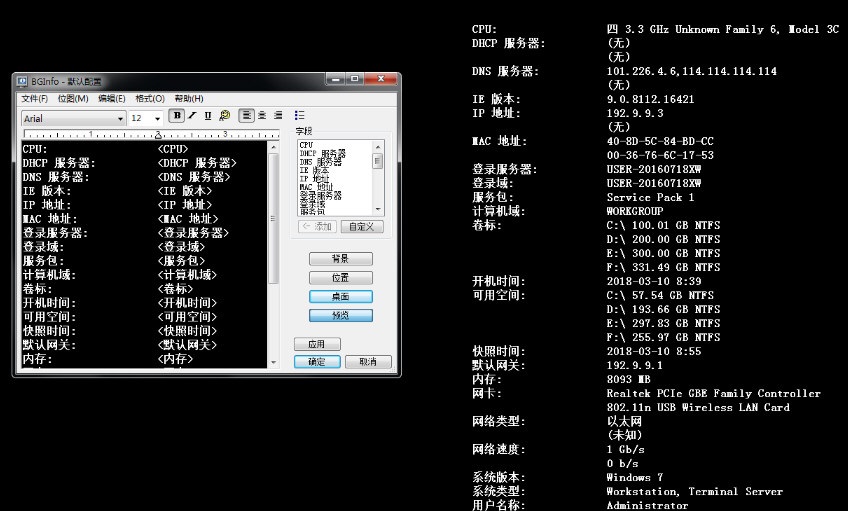Screen dimensions: 848x511
Task: Click the 自定义 button
Action: tap(362, 227)
